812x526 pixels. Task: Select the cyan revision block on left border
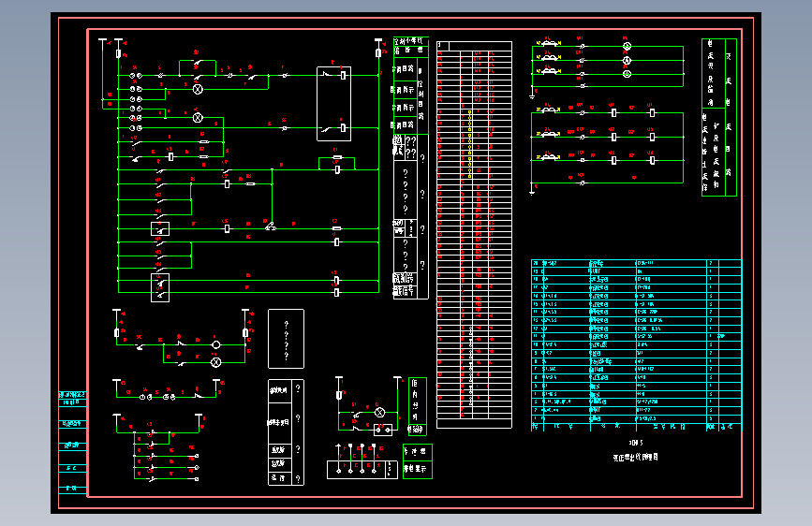72,442
